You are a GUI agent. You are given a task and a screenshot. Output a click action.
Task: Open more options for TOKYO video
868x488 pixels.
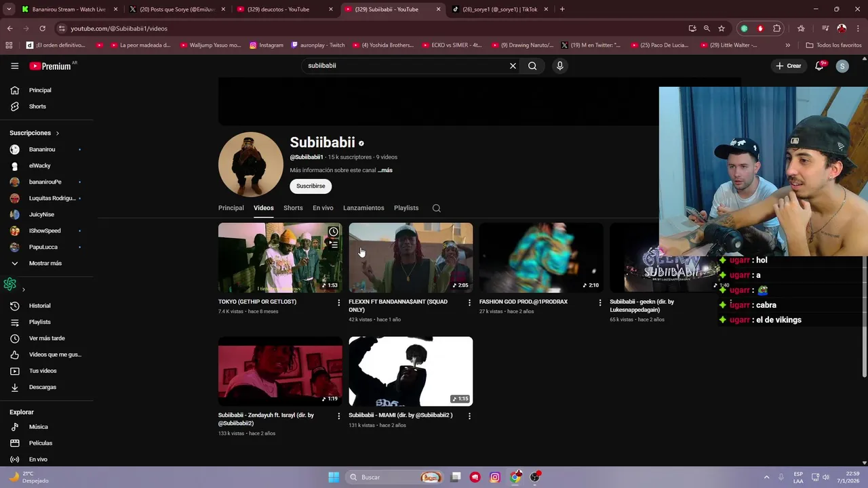[339, 302]
